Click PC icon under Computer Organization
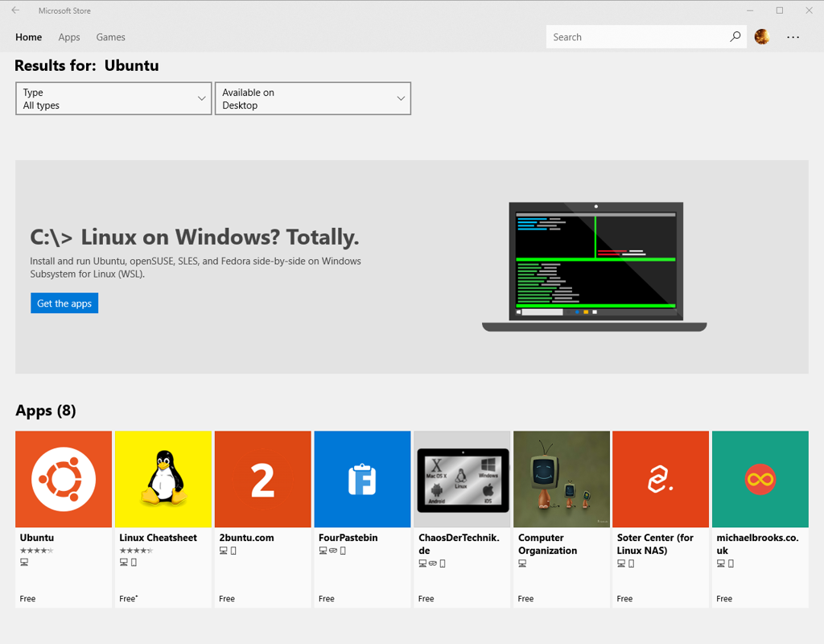 [522, 563]
